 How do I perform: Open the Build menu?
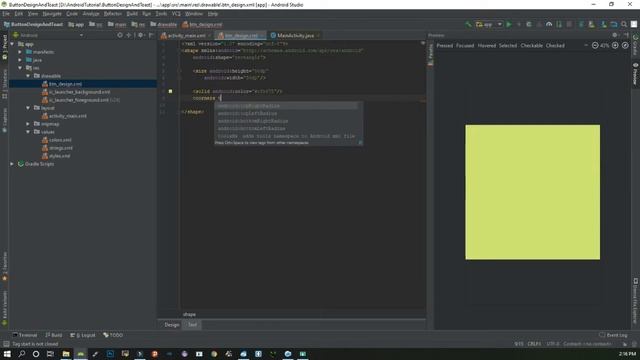pyautogui.click(x=132, y=13)
